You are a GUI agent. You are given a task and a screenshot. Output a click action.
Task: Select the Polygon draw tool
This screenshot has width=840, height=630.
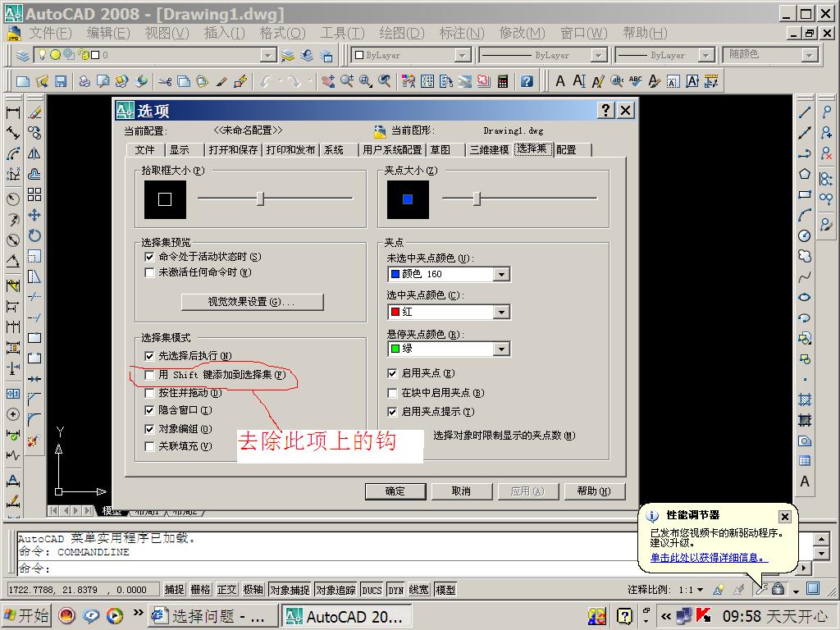point(805,174)
